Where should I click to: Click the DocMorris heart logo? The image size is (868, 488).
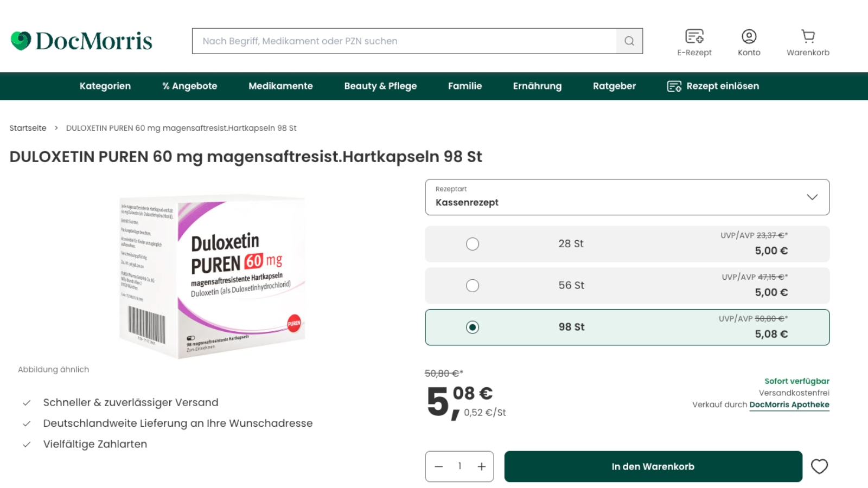click(x=21, y=41)
